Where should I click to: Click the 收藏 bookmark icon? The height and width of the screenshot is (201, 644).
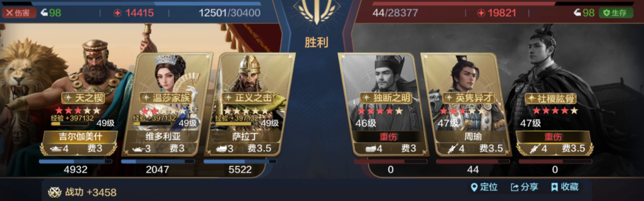point(554,187)
